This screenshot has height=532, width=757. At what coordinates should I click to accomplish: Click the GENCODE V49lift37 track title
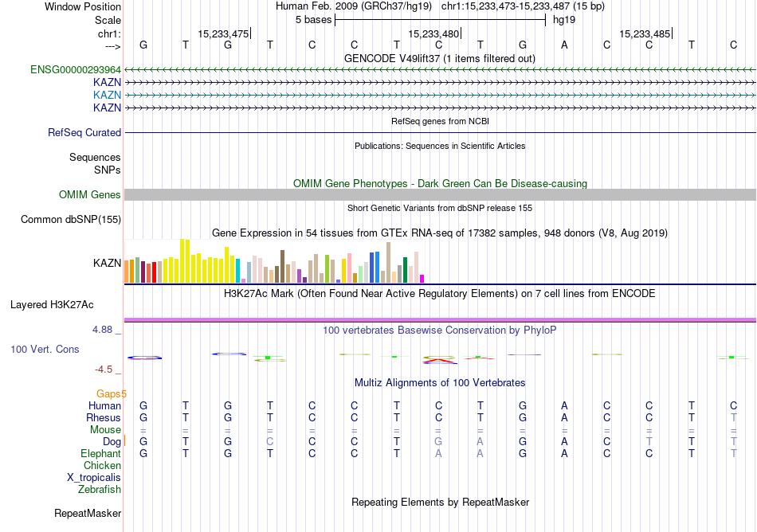click(439, 59)
